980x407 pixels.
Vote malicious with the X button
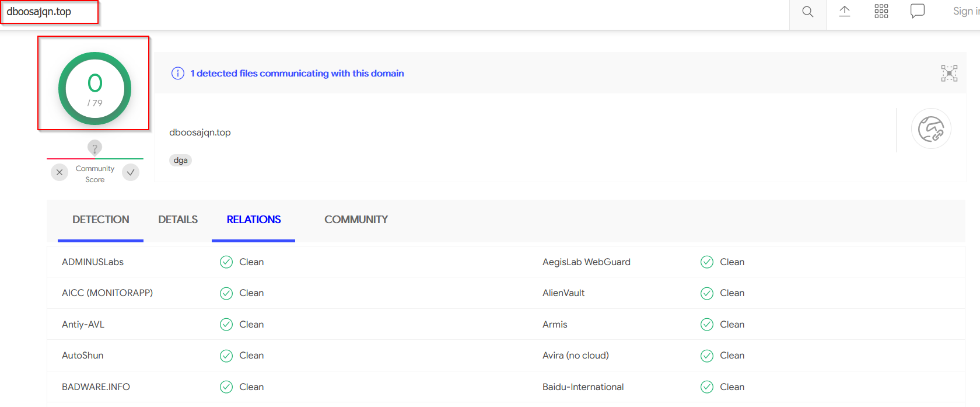pos(60,172)
